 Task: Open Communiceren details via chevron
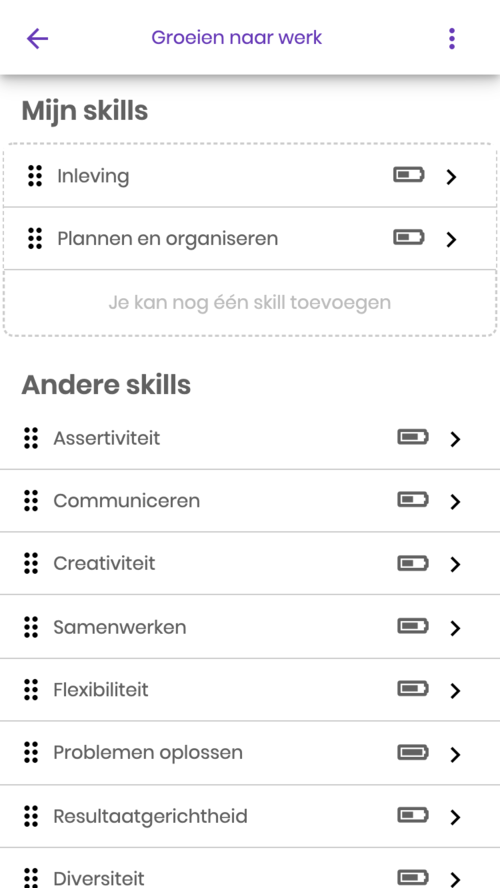pyautogui.click(x=455, y=502)
